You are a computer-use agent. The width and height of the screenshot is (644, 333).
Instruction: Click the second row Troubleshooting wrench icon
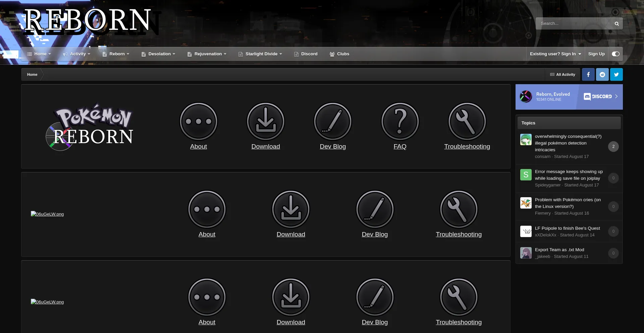(x=459, y=209)
